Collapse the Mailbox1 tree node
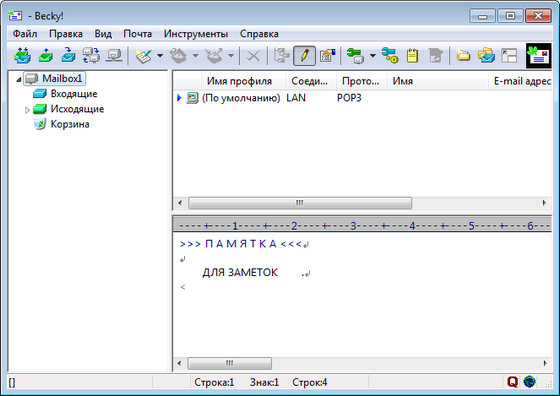Image resolution: width=560 pixels, height=396 pixels. 19,79
